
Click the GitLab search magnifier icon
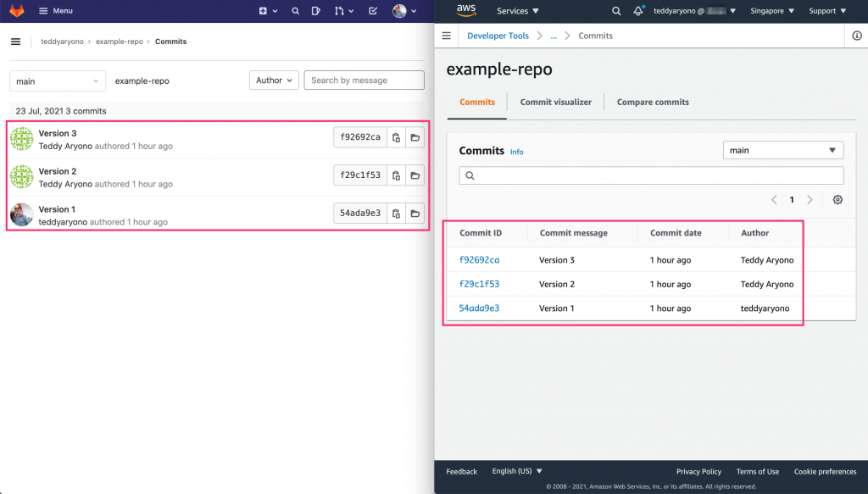(296, 10)
